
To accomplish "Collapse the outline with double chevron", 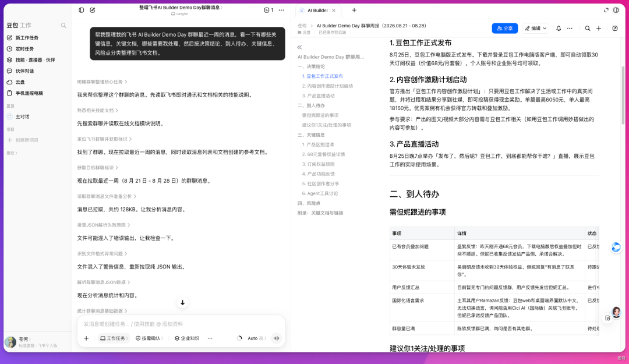I will click(300, 47).
